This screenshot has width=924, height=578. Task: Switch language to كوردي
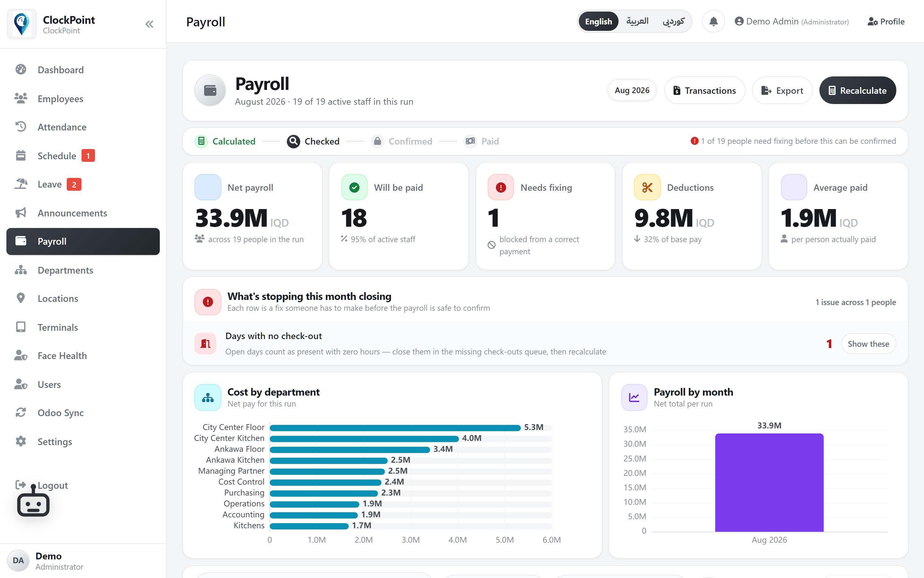coord(673,22)
